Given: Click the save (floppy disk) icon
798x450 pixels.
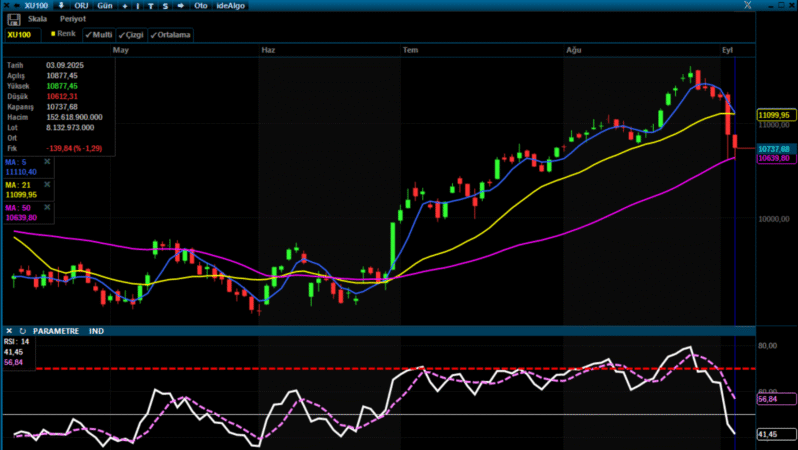Looking at the screenshot, I should pos(13,19).
